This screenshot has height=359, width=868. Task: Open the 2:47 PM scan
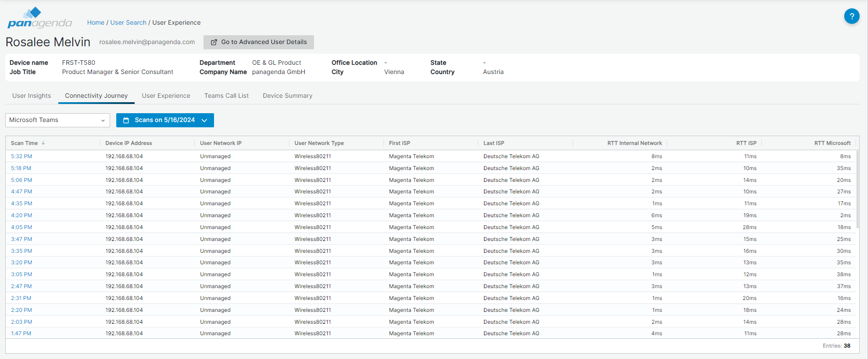pyautogui.click(x=21, y=286)
